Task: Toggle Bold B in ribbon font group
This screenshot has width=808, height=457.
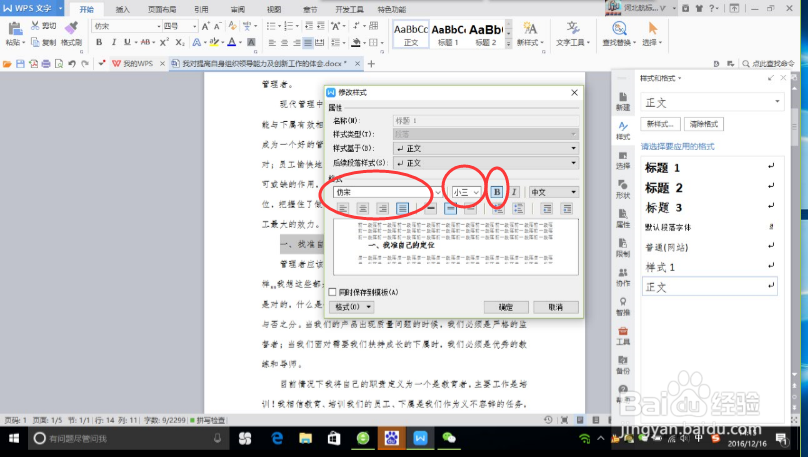Action: [99, 42]
